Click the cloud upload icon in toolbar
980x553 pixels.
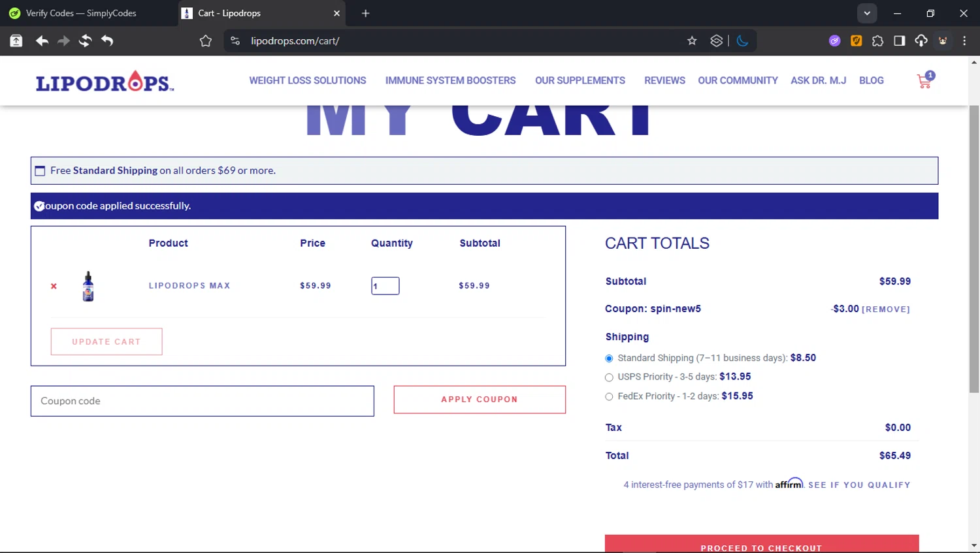pyautogui.click(x=921, y=40)
